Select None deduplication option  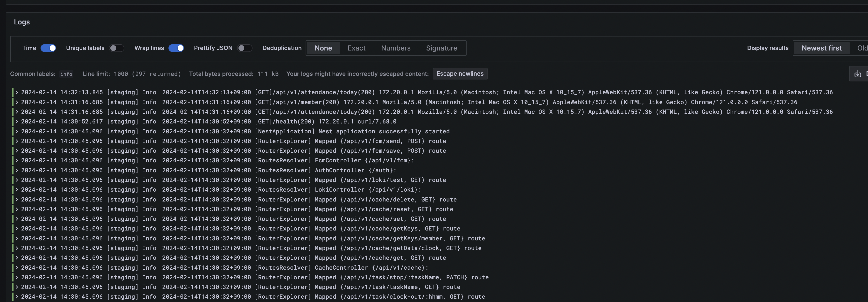(323, 48)
